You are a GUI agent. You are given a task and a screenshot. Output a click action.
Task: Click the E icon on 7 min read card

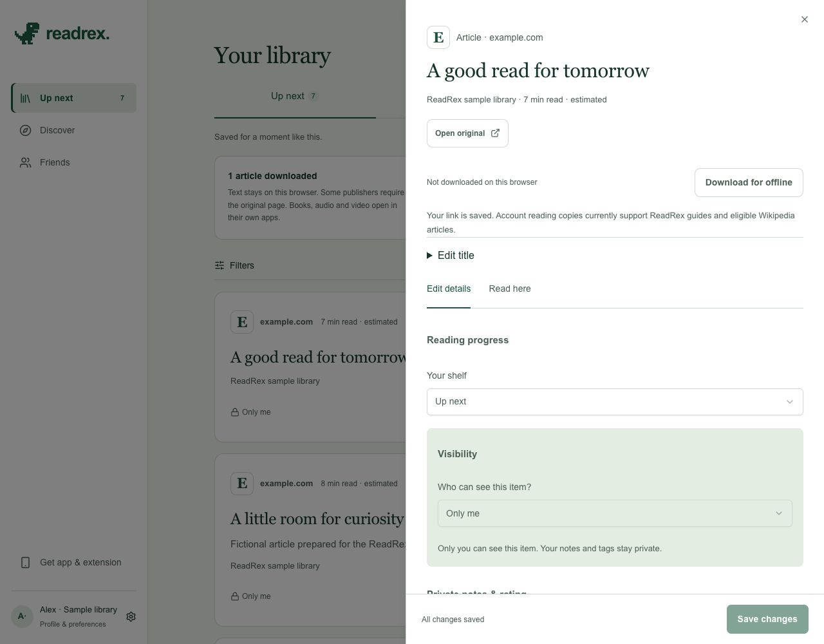click(x=242, y=322)
